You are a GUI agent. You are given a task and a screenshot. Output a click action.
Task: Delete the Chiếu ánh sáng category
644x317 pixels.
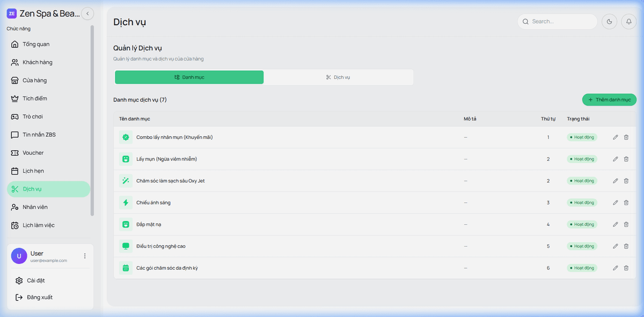pyautogui.click(x=626, y=203)
